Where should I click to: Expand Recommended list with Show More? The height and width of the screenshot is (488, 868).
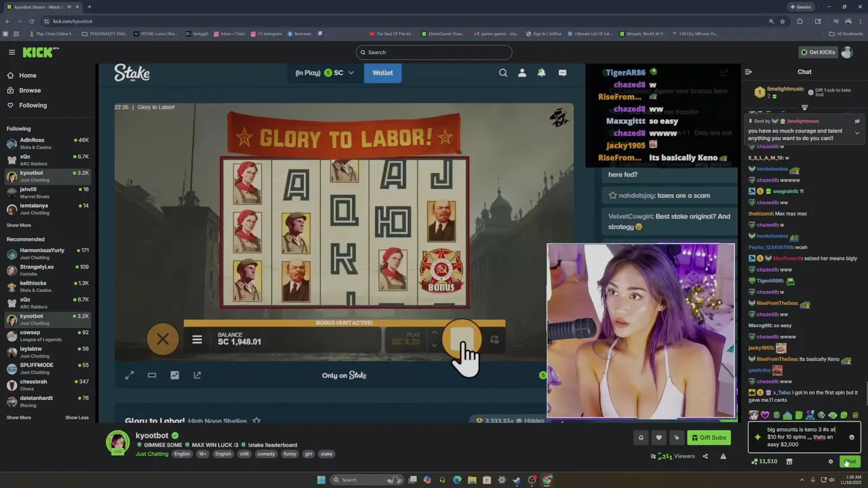coord(19,418)
